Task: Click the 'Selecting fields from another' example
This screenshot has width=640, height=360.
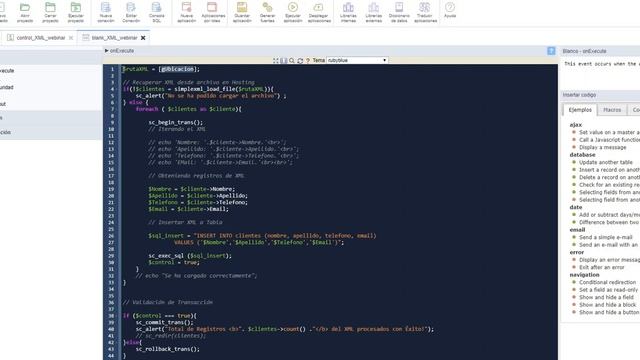Action: [609, 192]
